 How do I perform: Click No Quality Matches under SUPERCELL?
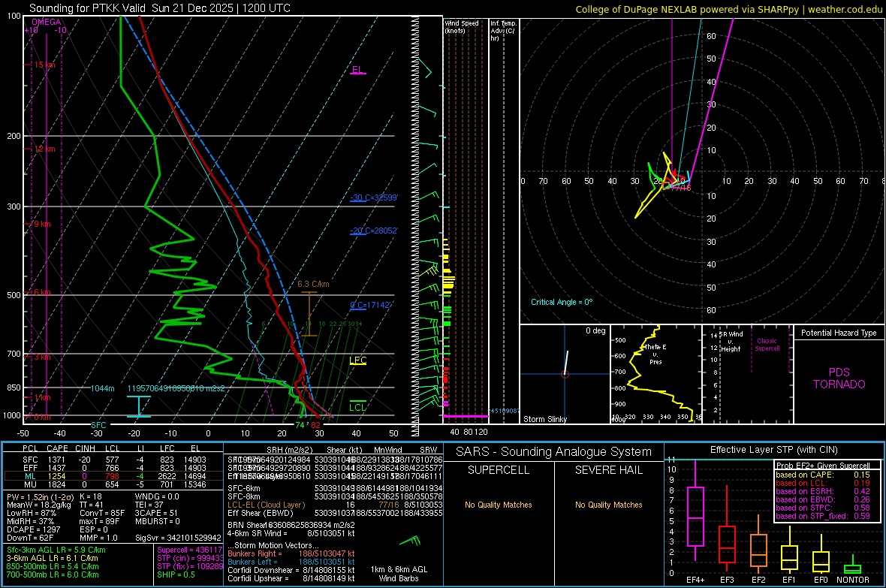(499, 505)
